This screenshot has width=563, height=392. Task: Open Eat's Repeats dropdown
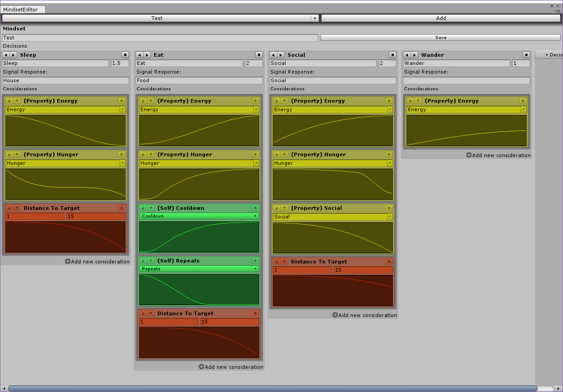click(x=199, y=269)
